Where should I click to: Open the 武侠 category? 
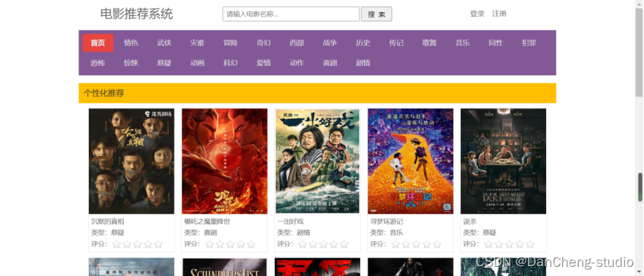[164, 43]
